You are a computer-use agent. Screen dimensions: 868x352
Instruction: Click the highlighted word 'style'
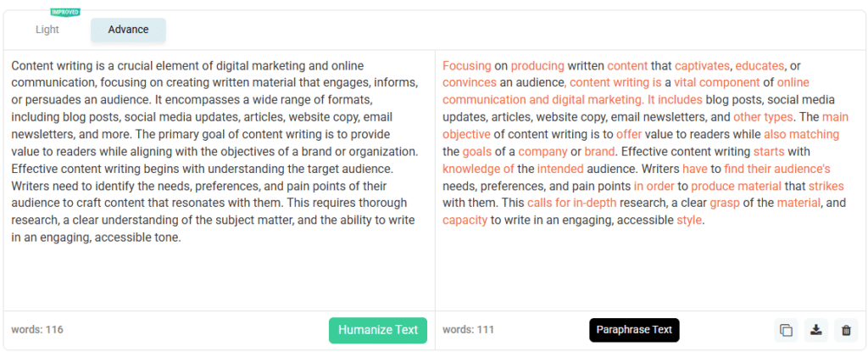(x=689, y=220)
